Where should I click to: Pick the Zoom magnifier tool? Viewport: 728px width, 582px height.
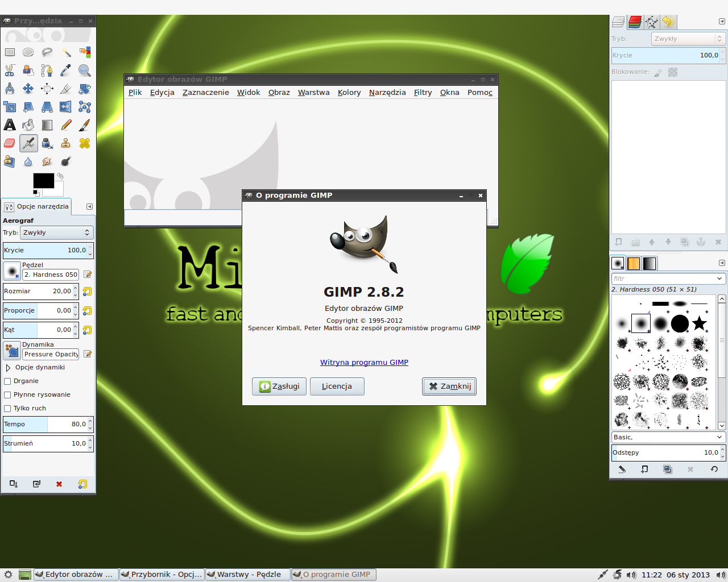[x=85, y=70]
